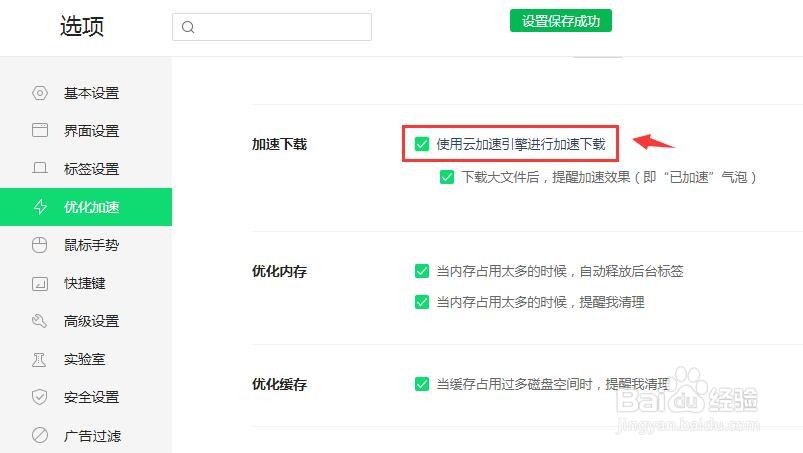Click the 实验室 flask icon

click(x=39, y=359)
